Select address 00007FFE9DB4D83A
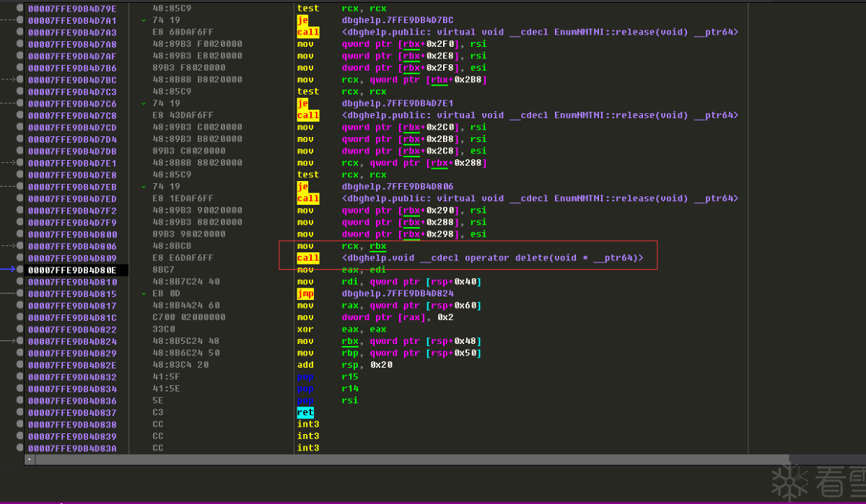The image size is (866, 504). click(72, 448)
